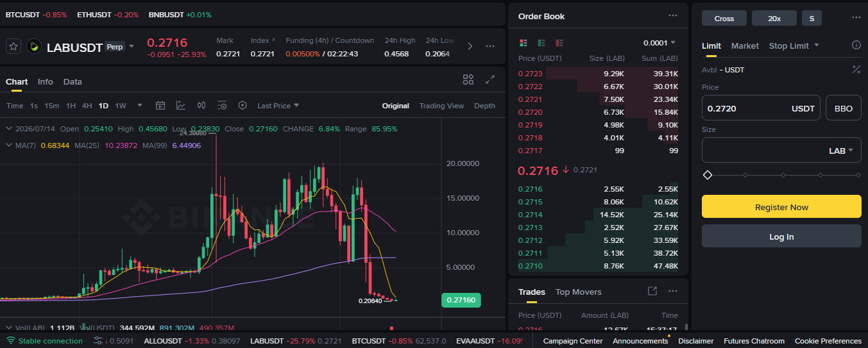The width and height of the screenshot is (868, 348).
Task: Select the 15m time interval
Action: (x=51, y=106)
